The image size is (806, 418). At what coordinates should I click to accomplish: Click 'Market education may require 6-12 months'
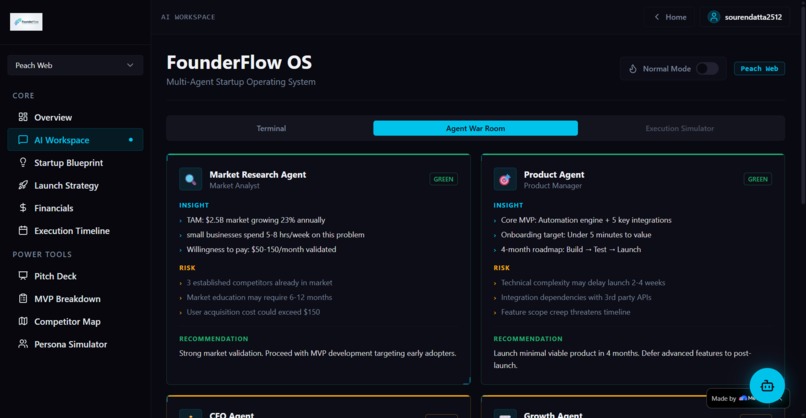(259, 297)
